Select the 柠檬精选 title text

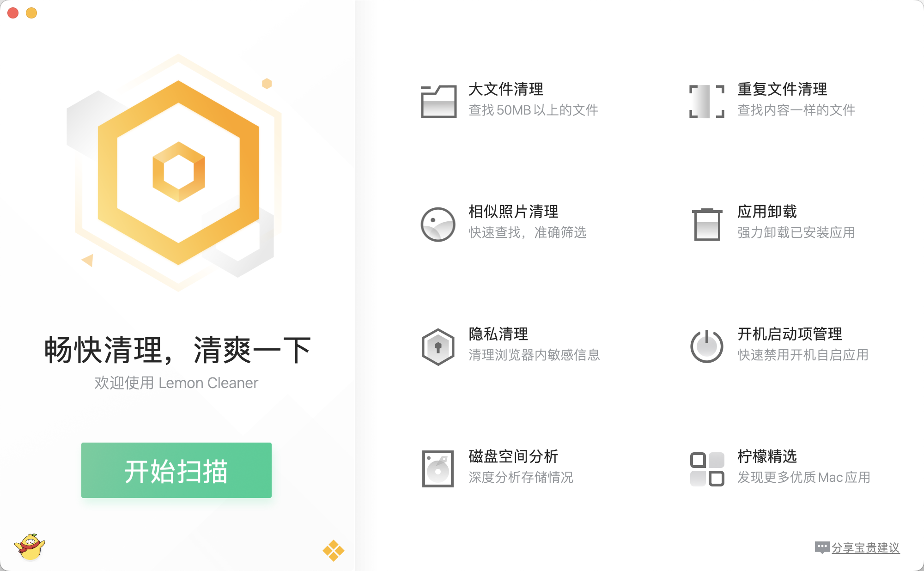[767, 456]
